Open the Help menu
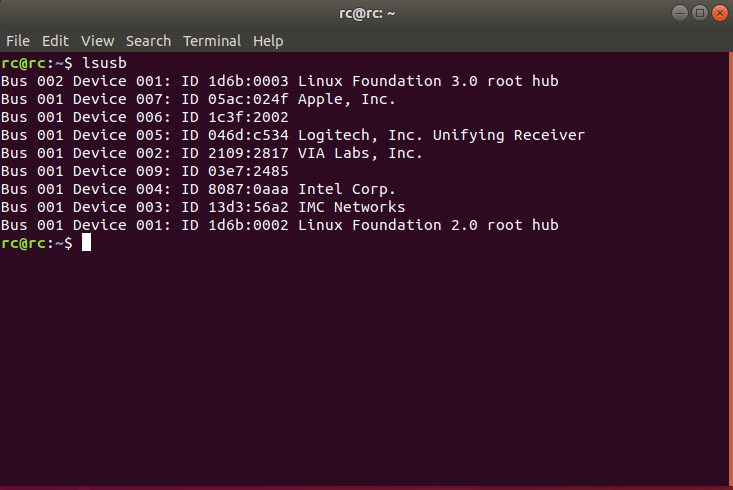 coord(268,41)
